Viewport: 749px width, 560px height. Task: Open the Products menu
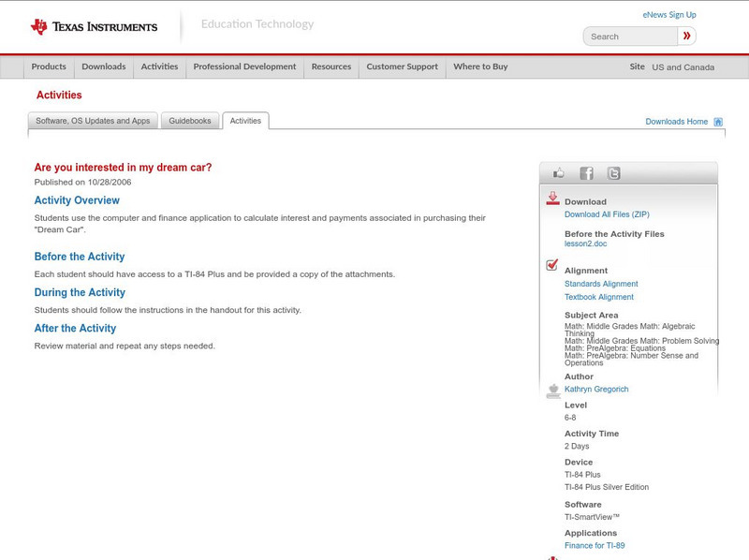pyautogui.click(x=49, y=66)
